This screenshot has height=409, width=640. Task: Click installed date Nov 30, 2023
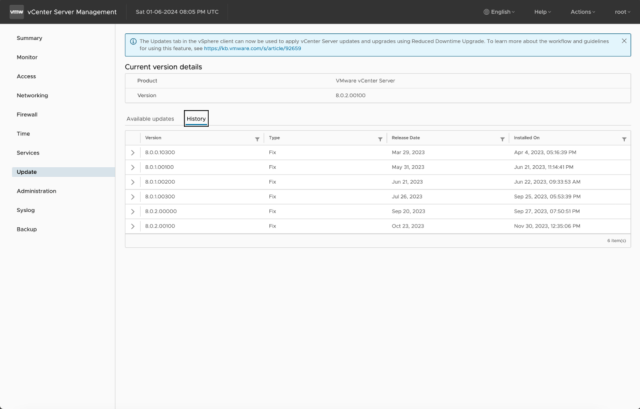[547, 226]
